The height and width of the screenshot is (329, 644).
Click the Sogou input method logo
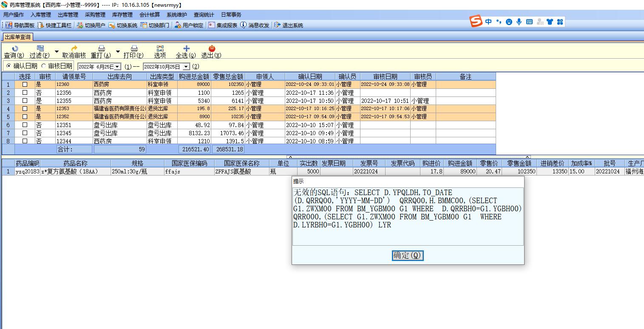476,21
